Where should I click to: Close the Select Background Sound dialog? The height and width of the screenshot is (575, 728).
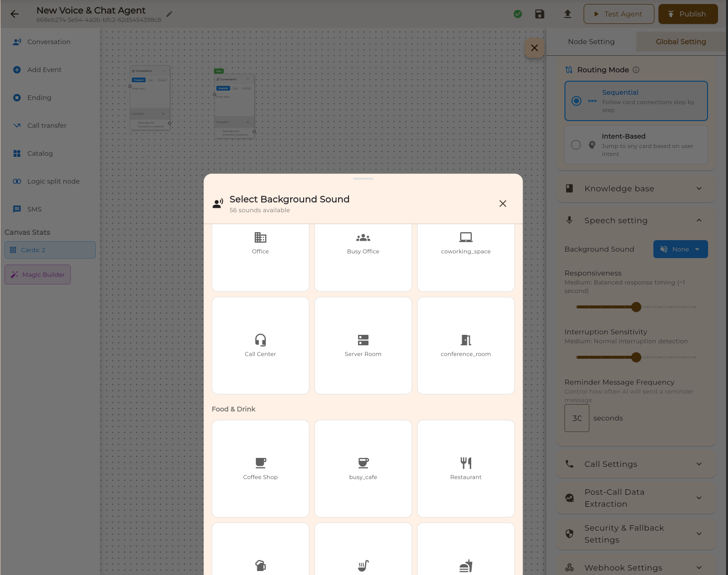503,203
